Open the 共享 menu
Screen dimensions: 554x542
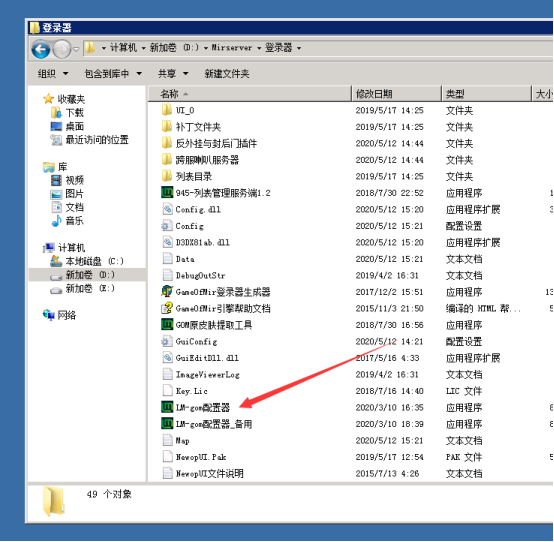point(173,73)
